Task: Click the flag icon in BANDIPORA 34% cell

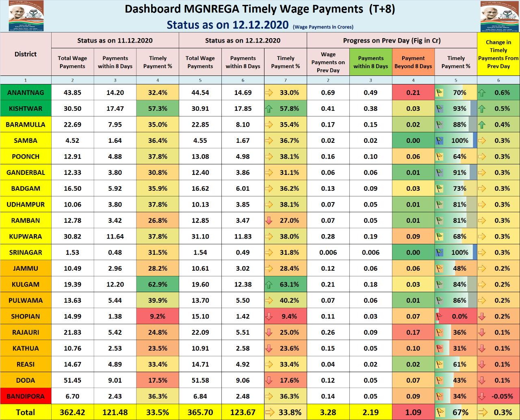Action: tap(439, 396)
